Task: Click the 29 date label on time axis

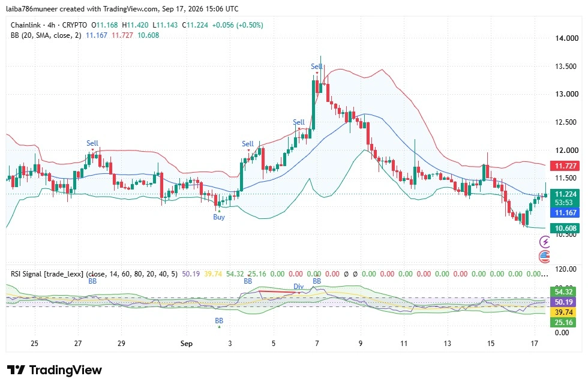Action: pos(121,344)
